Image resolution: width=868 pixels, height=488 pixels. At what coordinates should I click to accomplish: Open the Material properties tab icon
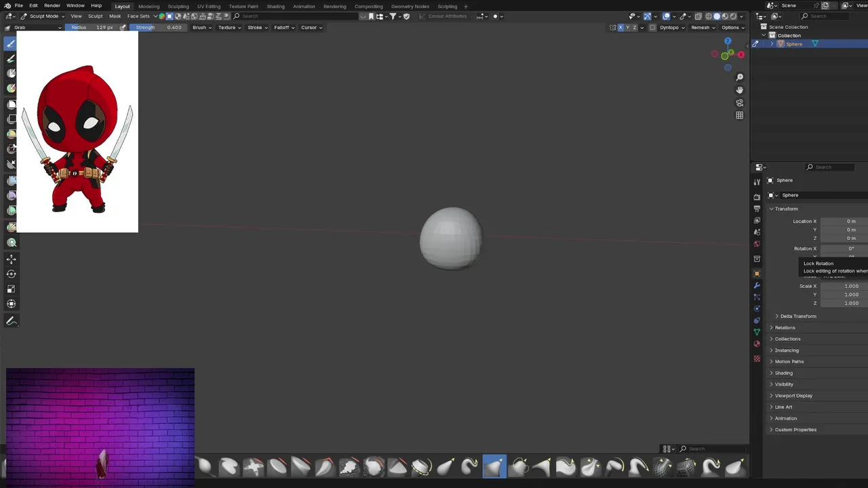[x=757, y=344]
